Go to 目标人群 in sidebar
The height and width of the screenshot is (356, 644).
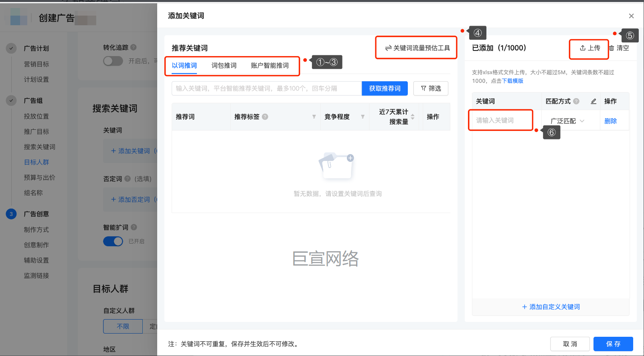pos(36,162)
